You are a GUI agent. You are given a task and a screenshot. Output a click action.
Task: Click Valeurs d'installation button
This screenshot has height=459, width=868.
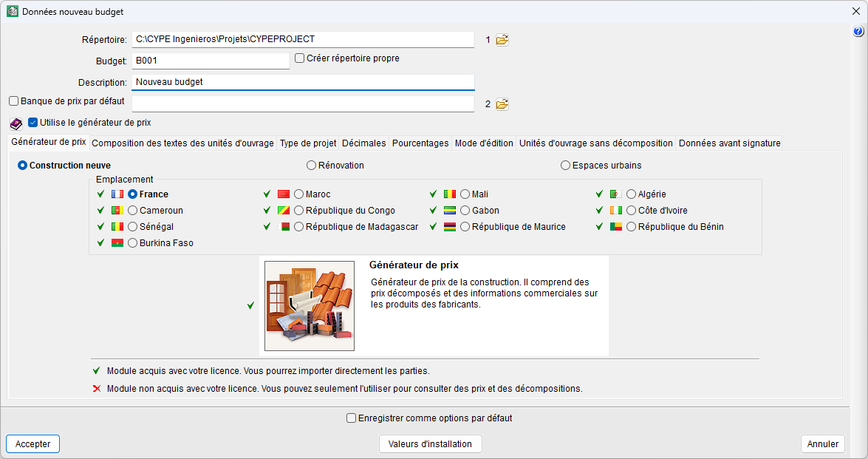pyautogui.click(x=430, y=444)
